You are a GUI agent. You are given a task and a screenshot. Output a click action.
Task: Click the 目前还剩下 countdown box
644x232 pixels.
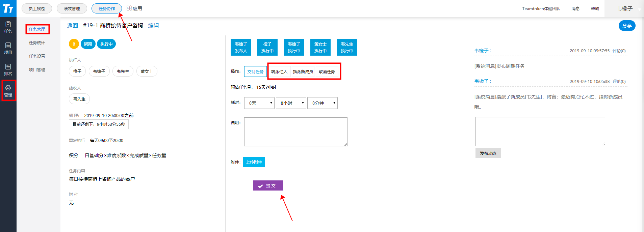tap(99, 124)
